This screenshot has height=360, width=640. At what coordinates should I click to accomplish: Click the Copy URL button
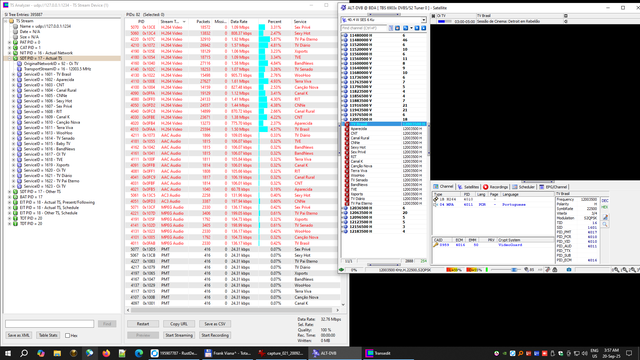[x=179, y=324]
